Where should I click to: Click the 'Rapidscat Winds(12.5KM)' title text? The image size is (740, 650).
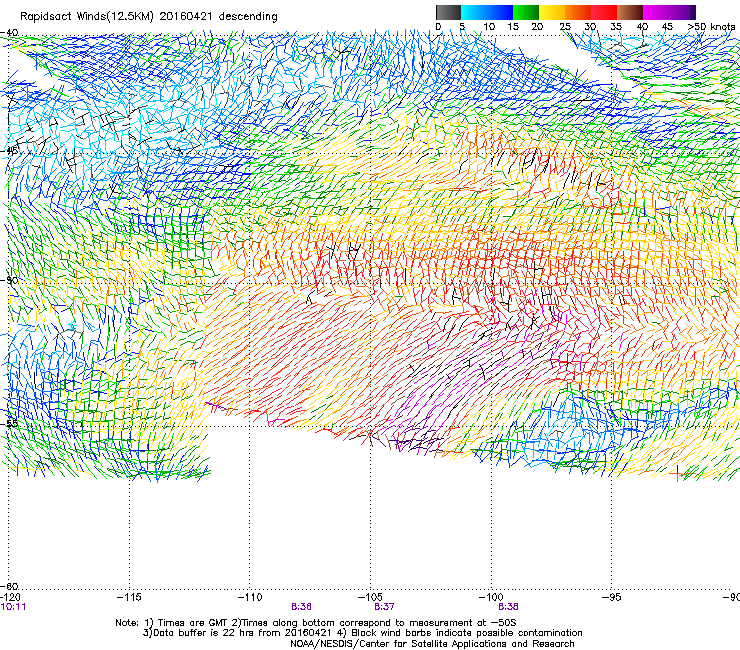[87, 17]
